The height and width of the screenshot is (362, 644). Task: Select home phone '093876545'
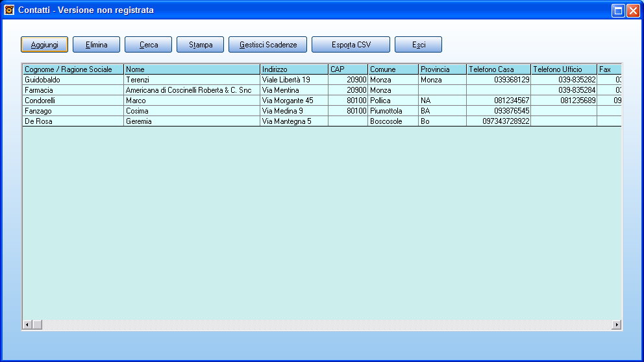[x=499, y=111]
